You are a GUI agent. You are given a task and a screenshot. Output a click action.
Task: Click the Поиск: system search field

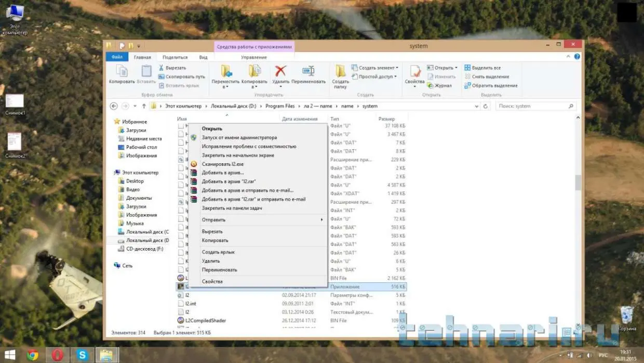click(x=536, y=106)
